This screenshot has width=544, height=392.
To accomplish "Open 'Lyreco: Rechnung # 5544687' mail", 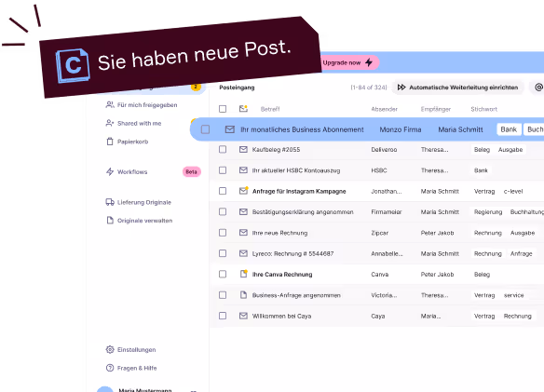I will tap(292, 253).
